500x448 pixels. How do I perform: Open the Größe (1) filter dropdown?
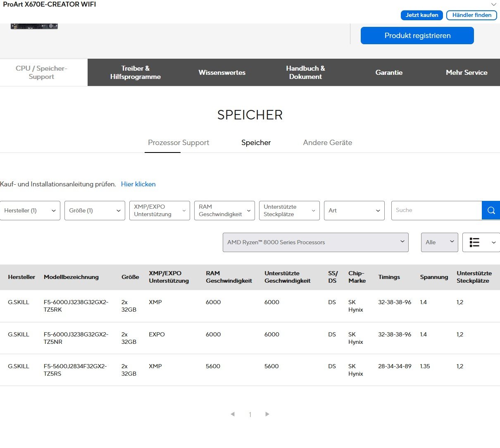95,210
